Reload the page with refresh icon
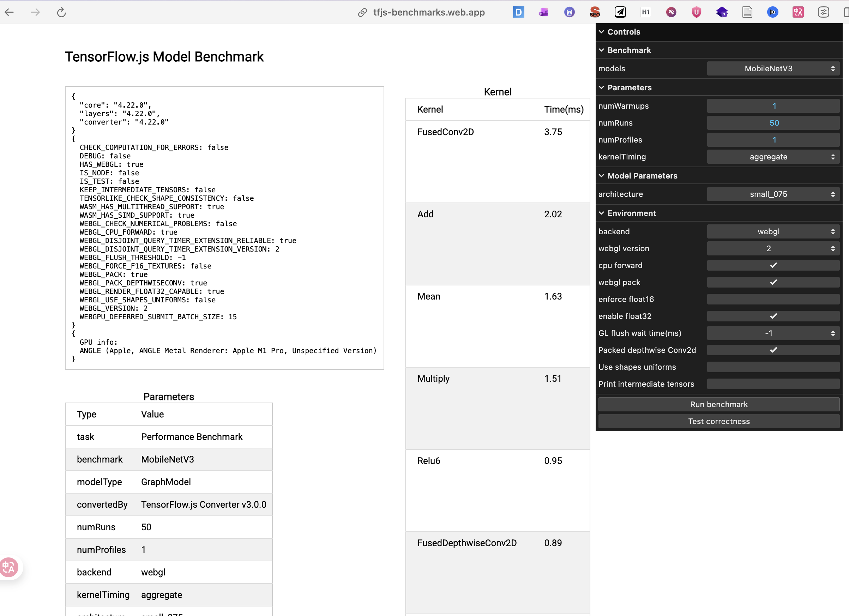Viewport: 849px width, 616px height. tap(61, 12)
